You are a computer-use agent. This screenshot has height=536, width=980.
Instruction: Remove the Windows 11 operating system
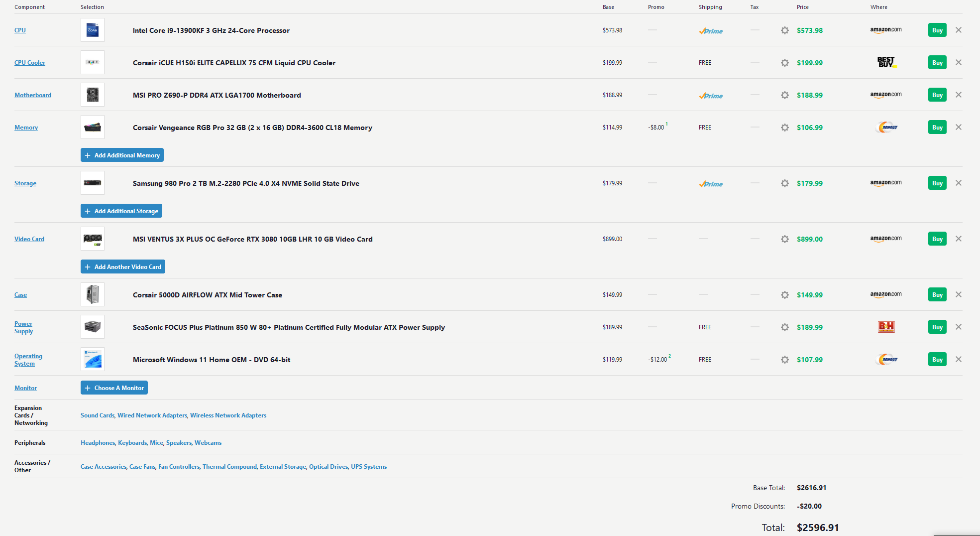[x=959, y=359]
